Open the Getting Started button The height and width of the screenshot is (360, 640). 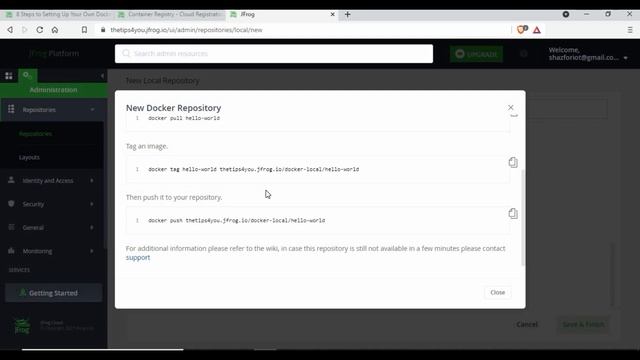pyautogui.click(x=53, y=293)
